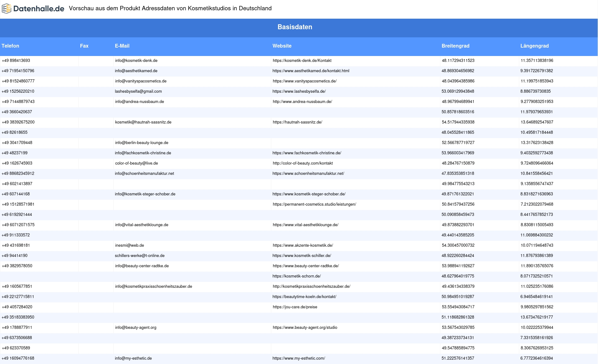This screenshot has width=598, height=364.
Task: Click the Basisdaten section heading
Action: pos(295,27)
